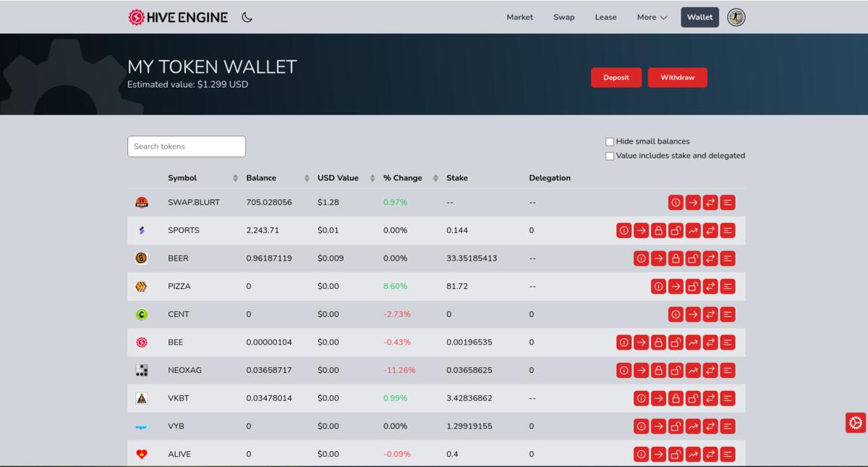Check Value includes stake and delegated
Image resolution: width=868 pixels, height=467 pixels.
pos(610,156)
